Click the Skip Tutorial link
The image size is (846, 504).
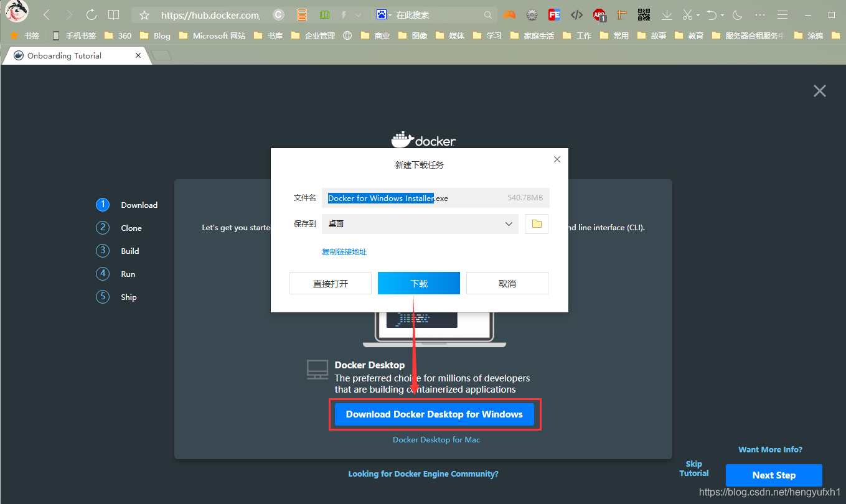[x=694, y=469]
